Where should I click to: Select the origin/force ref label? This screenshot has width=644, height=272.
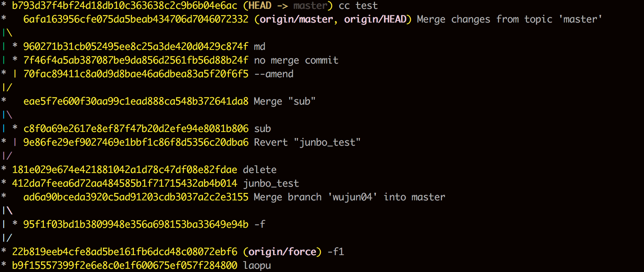click(x=283, y=252)
